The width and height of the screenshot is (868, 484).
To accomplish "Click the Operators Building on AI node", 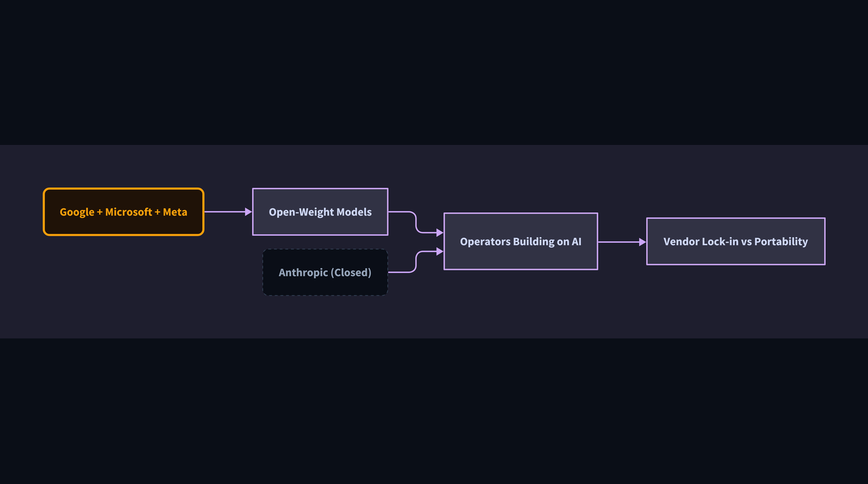I will (520, 241).
